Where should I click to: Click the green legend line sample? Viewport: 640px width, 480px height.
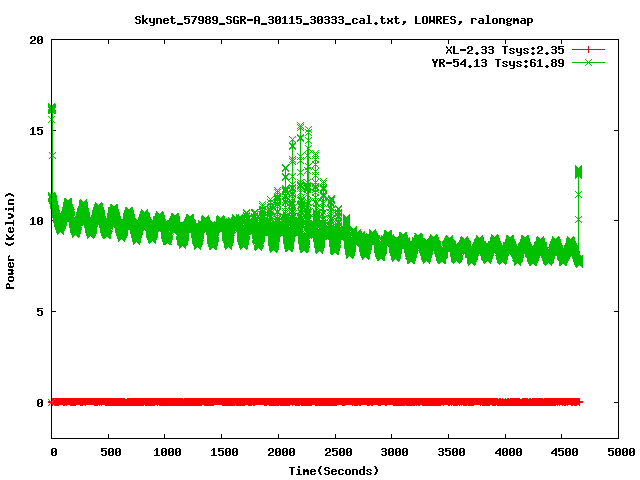[x=588, y=62]
